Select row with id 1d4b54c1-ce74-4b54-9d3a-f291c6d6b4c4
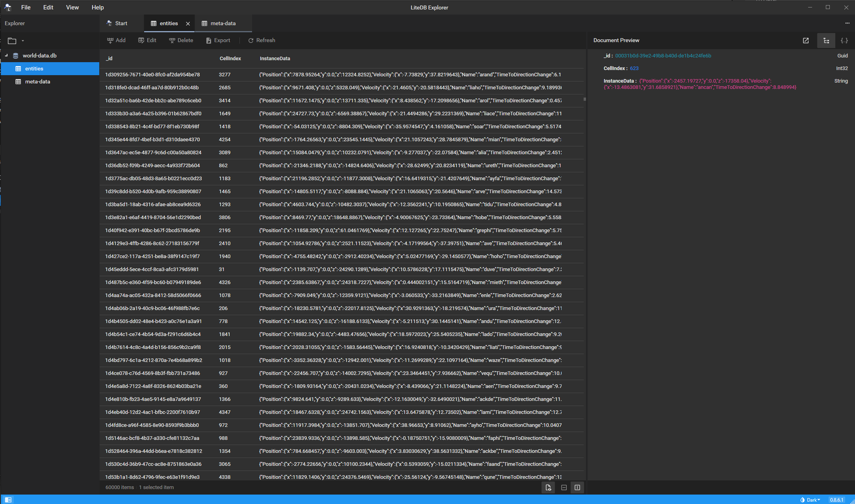The image size is (855, 504). [x=341, y=334]
